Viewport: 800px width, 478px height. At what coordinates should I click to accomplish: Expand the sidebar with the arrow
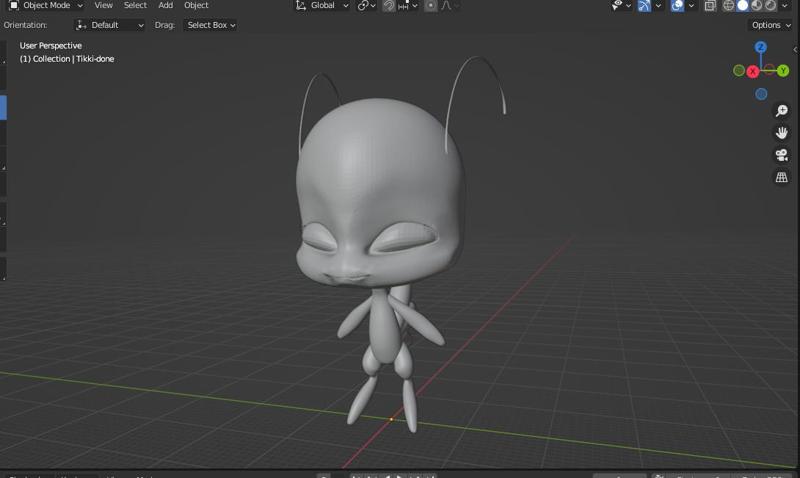795,49
